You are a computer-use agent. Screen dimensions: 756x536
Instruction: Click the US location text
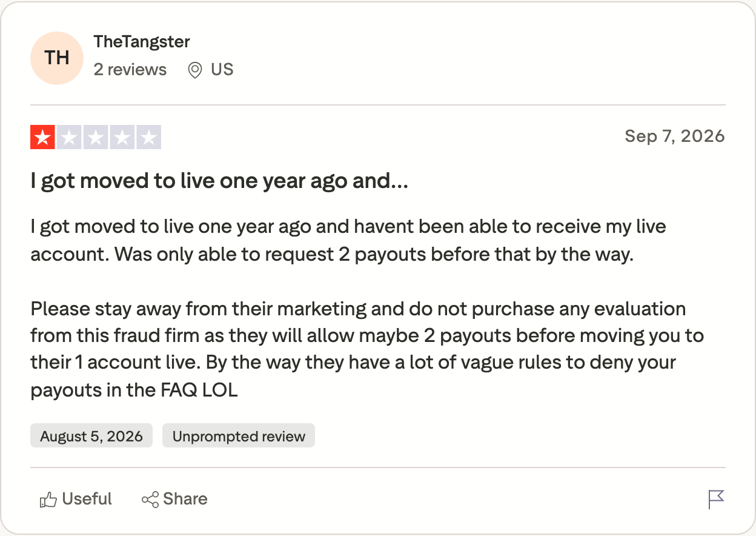(222, 70)
